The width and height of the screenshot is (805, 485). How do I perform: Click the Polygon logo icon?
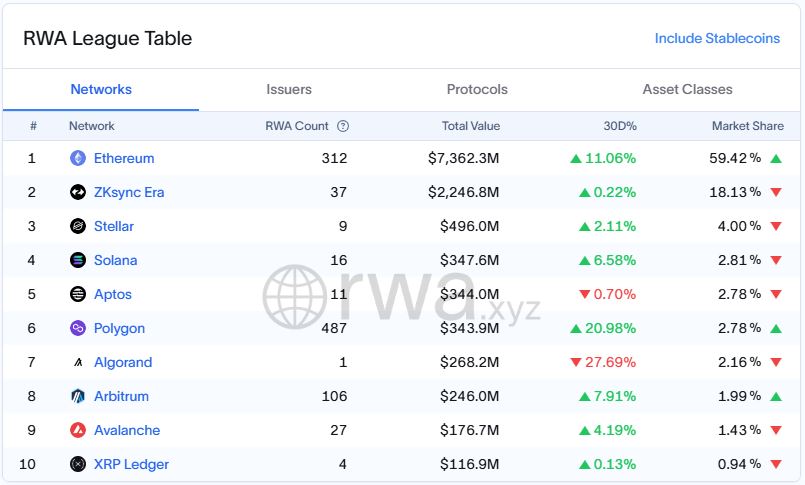78,328
